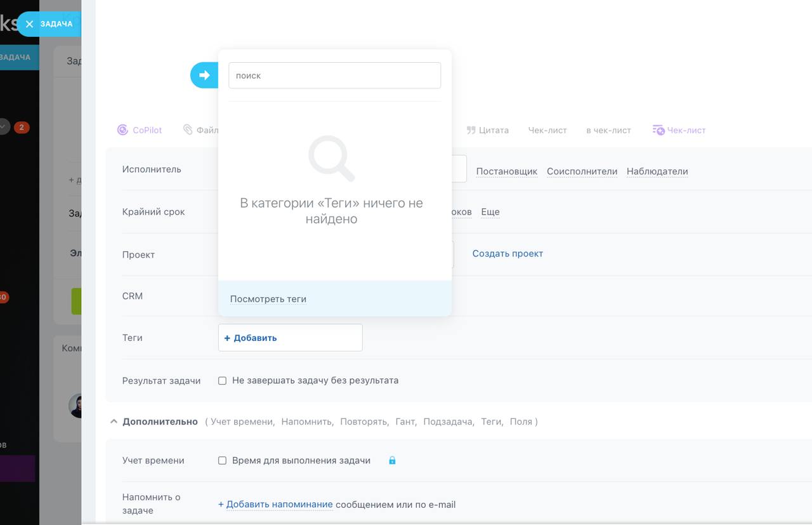This screenshot has width=812, height=525.
Task: Click the 'в чек-лист' toolbar item
Action: pos(608,130)
